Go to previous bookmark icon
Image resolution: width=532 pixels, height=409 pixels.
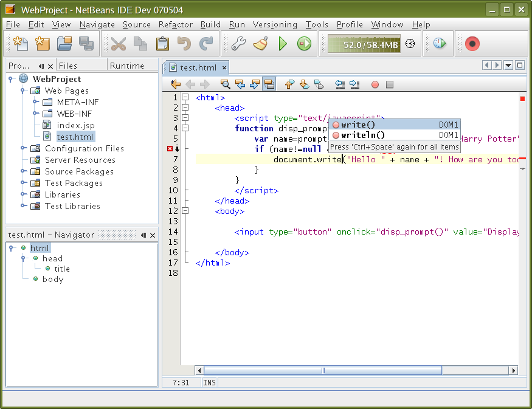point(289,84)
